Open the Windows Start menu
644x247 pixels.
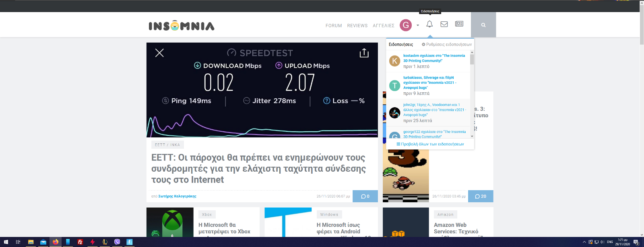[6, 242]
